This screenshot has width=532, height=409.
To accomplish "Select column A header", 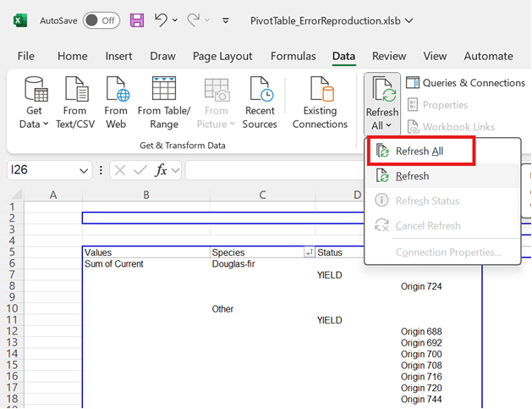I will tap(53, 195).
